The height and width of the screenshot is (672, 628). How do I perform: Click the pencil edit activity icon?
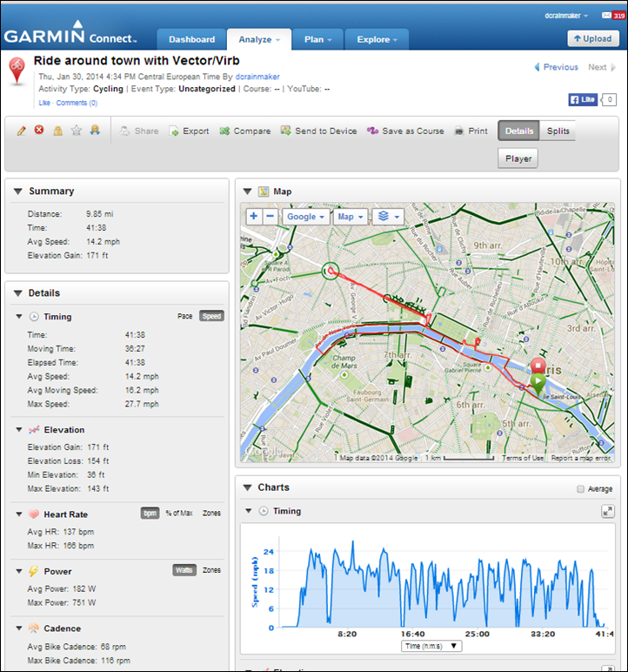pyautogui.click(x=21, y=131)
